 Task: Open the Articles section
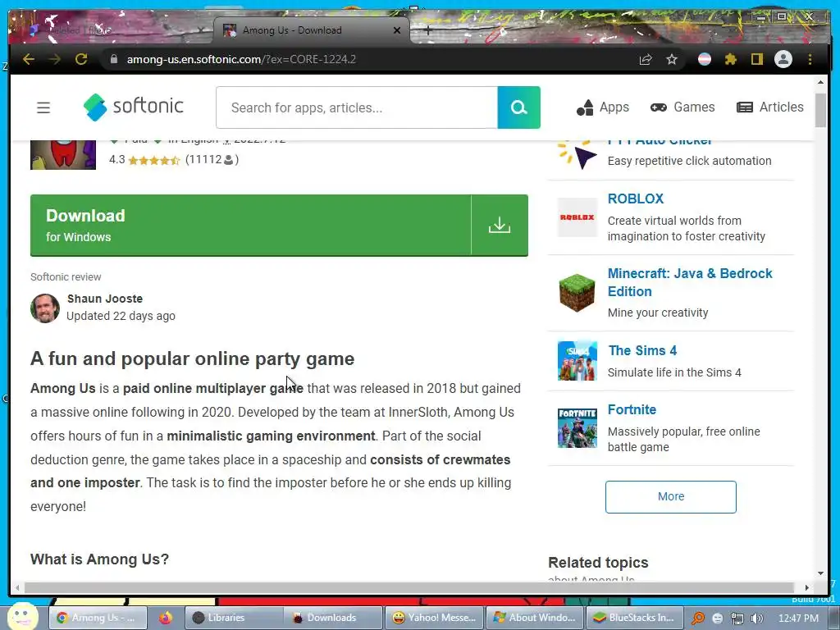(769, 107)
